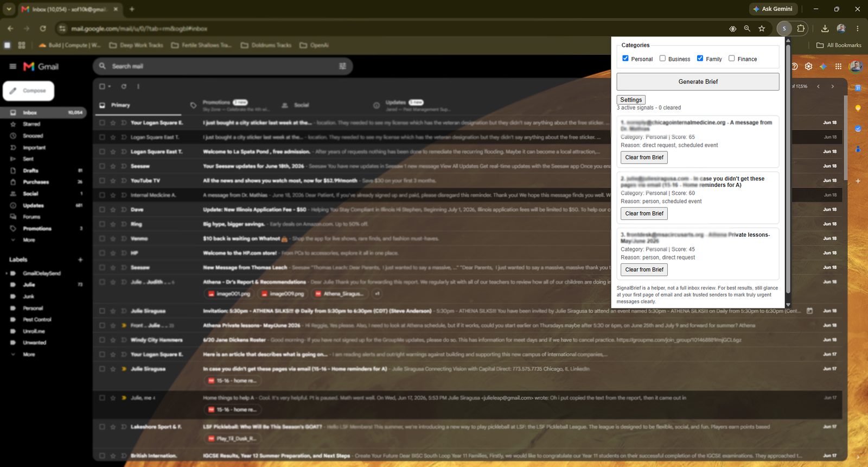Viewport: 868px width, 467px height.
Task: Open the Play_Til_Dusk attachment chip
Action: (231, 438)
